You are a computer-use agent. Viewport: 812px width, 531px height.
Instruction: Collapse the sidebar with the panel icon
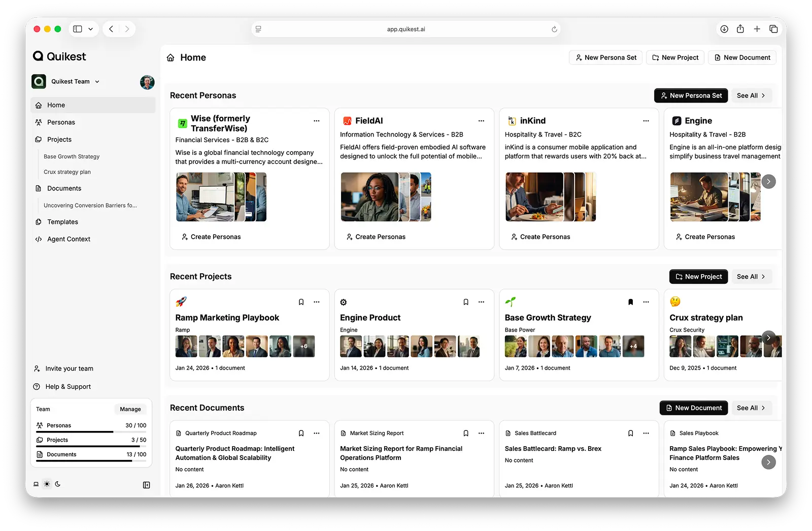pyautogui.click(x=146, y=485)
